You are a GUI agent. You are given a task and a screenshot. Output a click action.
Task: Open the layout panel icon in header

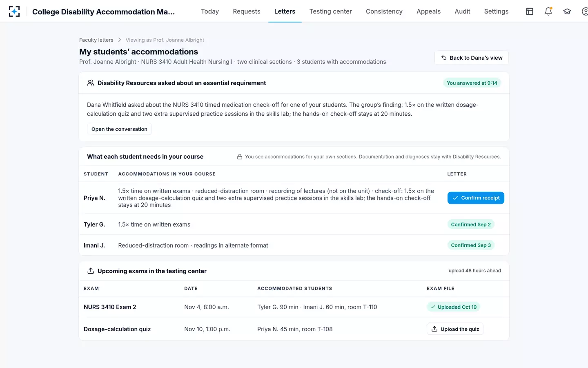coord(530,11)
